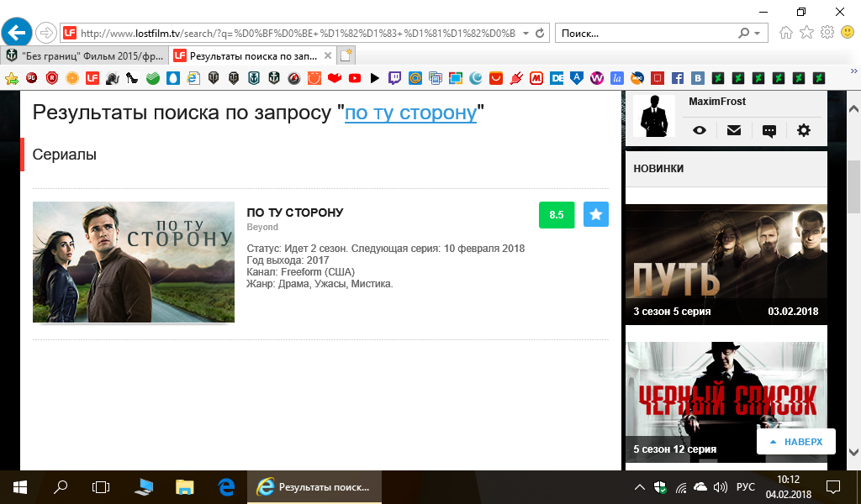Image resolution: width=861 pixels, height=504 pixels.
Task: Open the high-heel shoe bookmark icon
Action: tap(132, 78)
